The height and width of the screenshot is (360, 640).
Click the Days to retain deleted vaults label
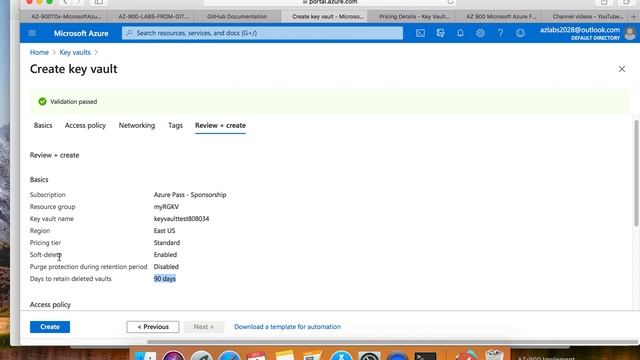click(71, 279)
